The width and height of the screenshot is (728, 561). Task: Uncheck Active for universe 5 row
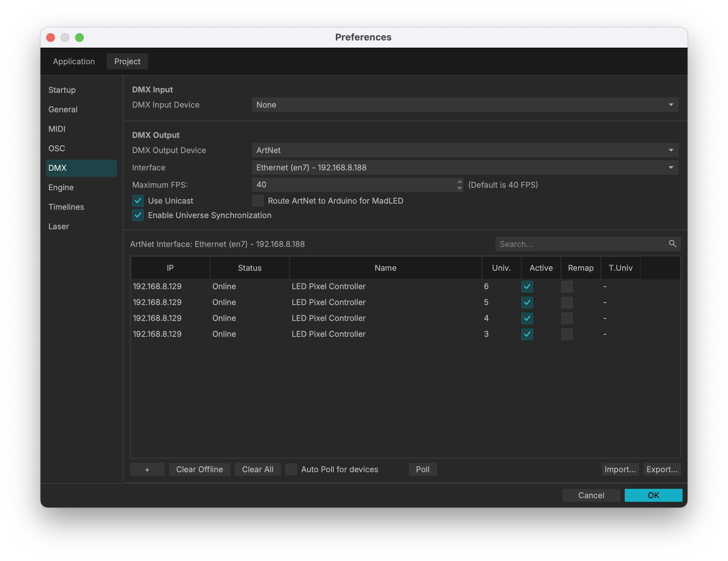[x=527, y=303]
